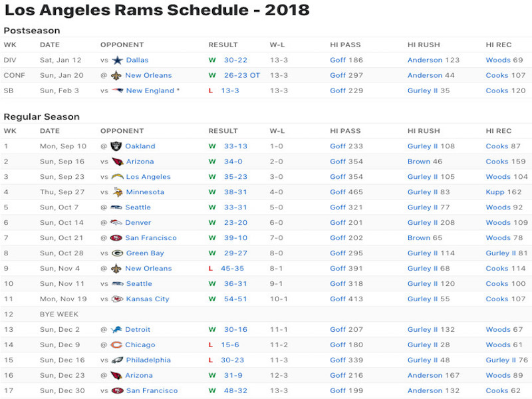Open the 26-23 OT result link
This screenshot has width=532, height=399.
tap(242, 75)
